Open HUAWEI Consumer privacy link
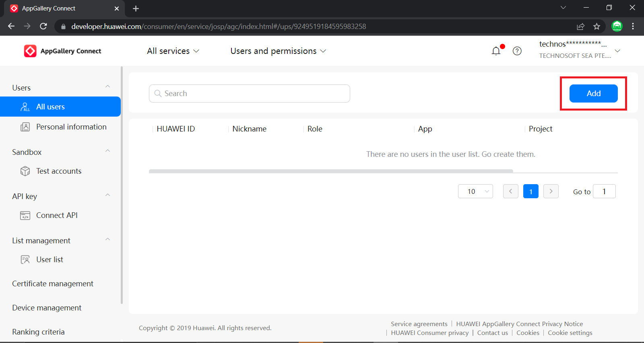Image resolution: width=644 pixels, height=343 pixels. [x=430, y=333]
